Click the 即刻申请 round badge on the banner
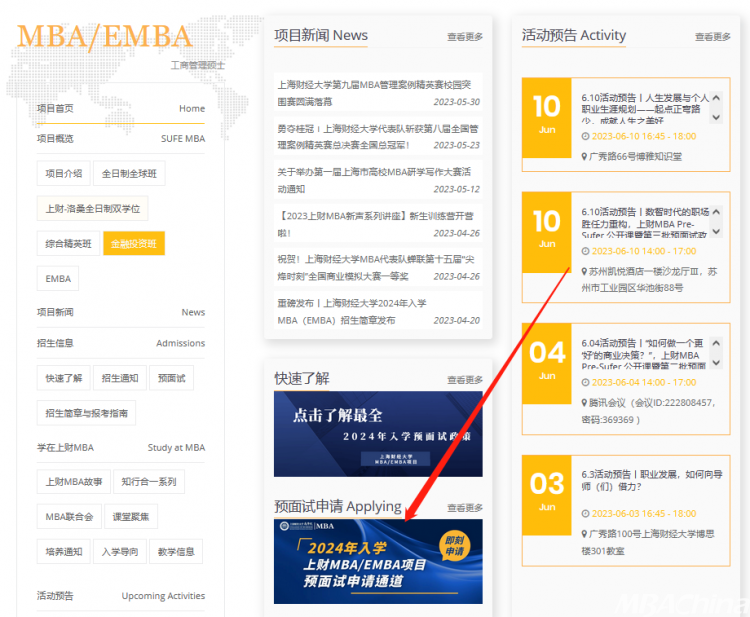This screenshot has height=617, width=750. [x=454, y=546]
